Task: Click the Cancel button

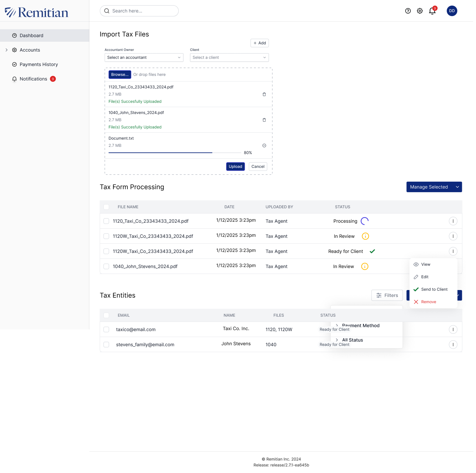Action: [258, 167]
